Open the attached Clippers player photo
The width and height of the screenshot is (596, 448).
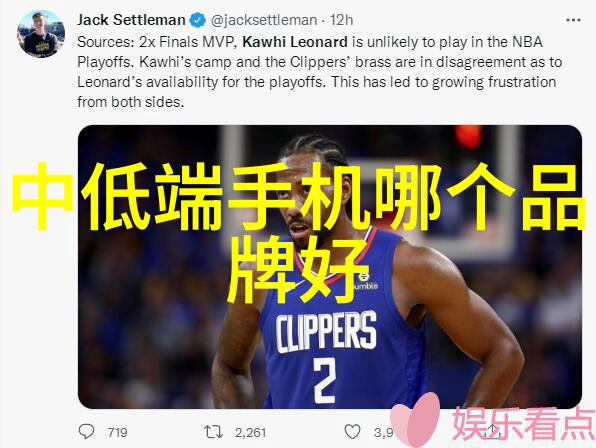pyautogui.click(x=330, y=267)
